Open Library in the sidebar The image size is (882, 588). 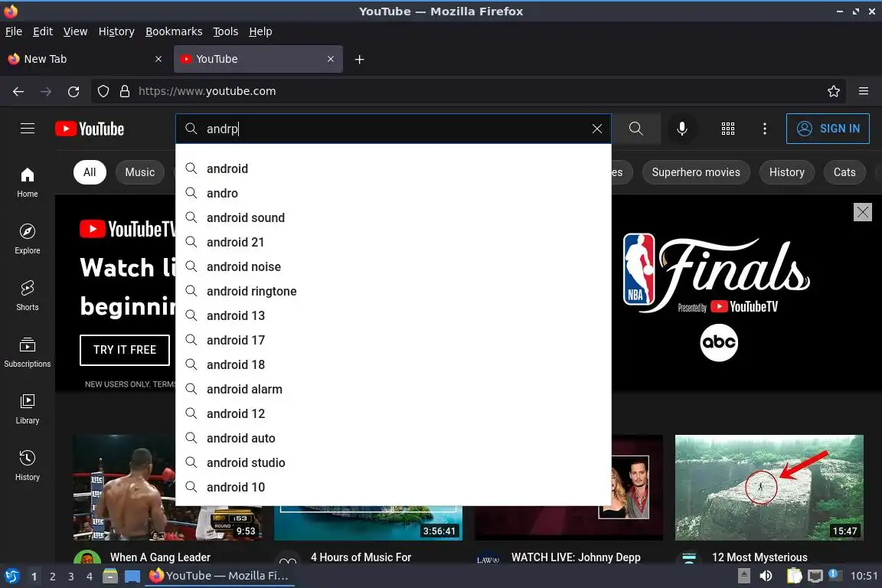point(28,409)
